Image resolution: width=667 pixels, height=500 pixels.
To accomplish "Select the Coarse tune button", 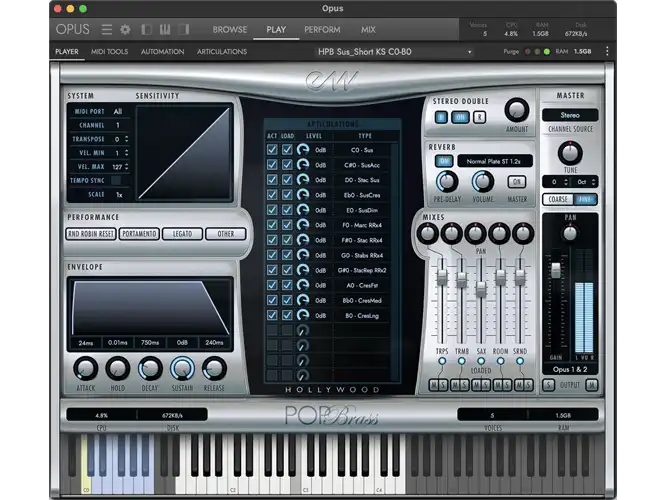I will tap(557, 199).
